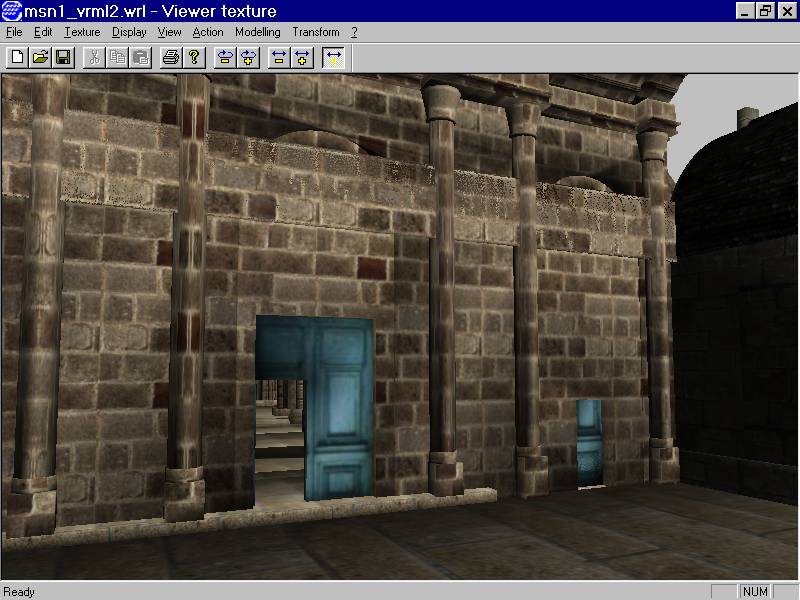Open the Action menu
This screenshot has width=800, height=600.
coord(208,32)
